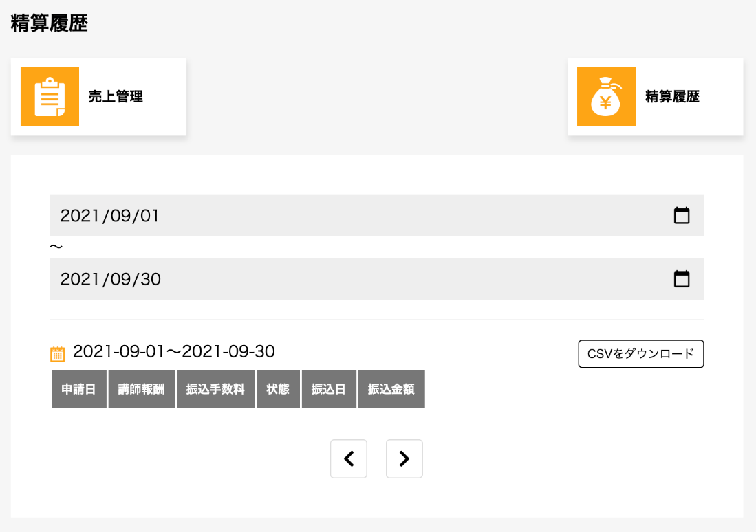
Task: Click CSVをダウンロード button
Action: (x=640, y=354)
